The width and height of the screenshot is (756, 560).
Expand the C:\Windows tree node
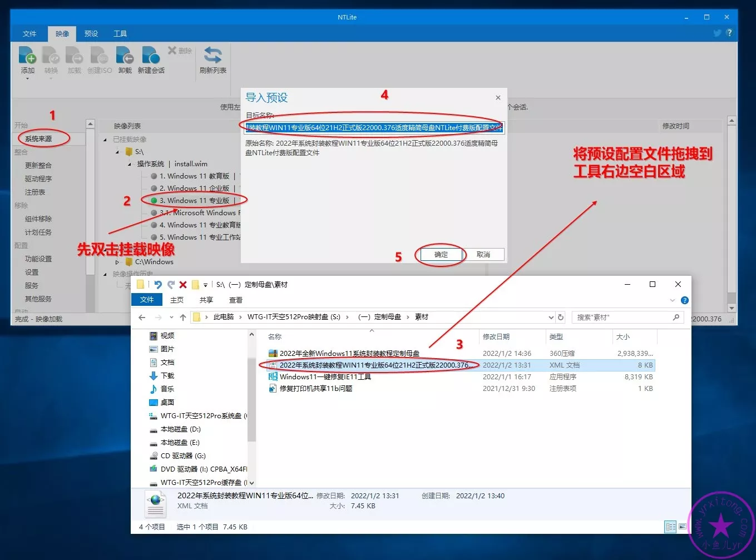117,262
